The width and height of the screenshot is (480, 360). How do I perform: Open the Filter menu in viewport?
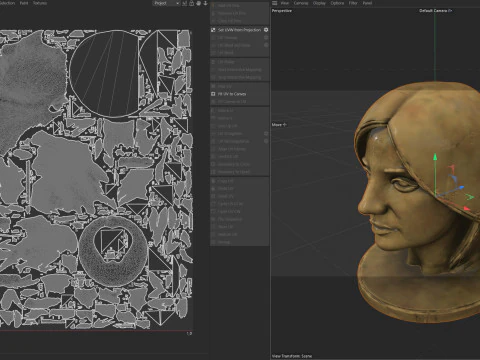(x=353, y=3)
